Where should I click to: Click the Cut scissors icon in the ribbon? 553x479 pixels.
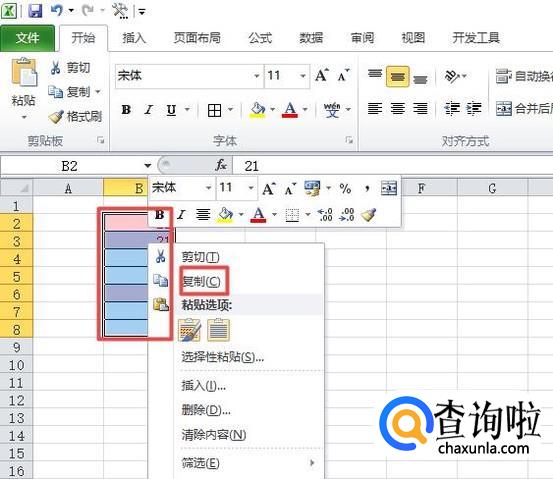[x=55, y=67]
